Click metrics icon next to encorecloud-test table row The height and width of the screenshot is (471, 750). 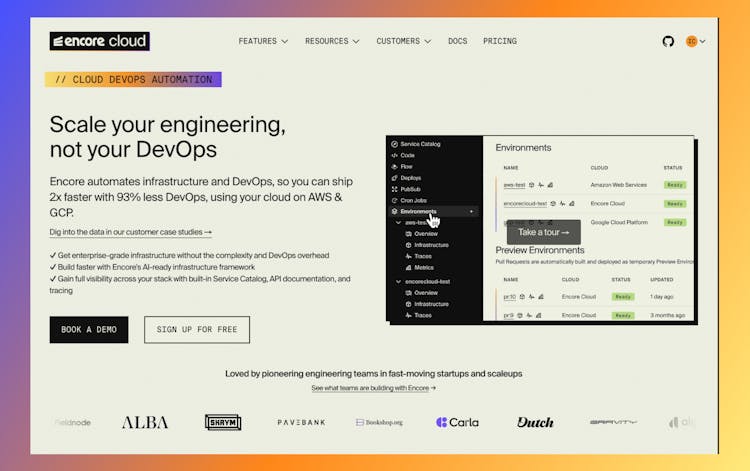(x=572, y=204)
